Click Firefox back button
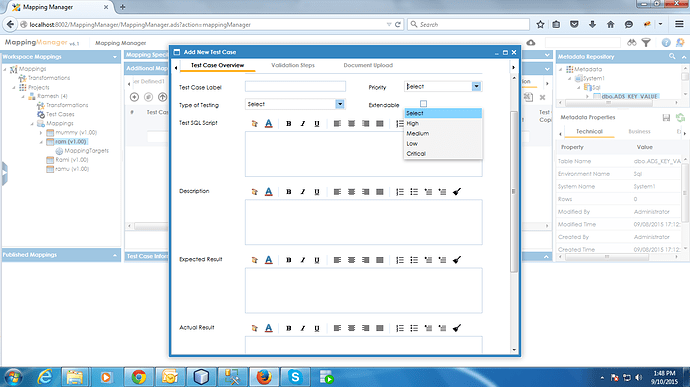The width and height of the screenshot is (690, 387). tap(10, 25)
